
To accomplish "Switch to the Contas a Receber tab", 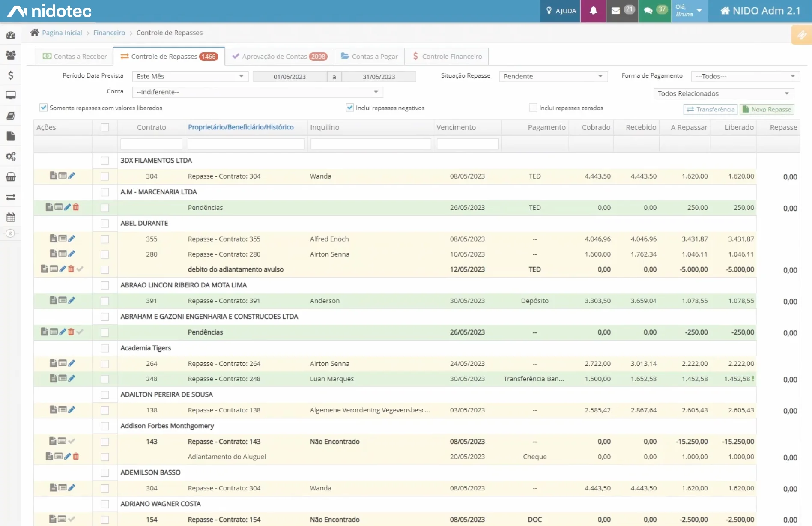I will click(75, 57).
